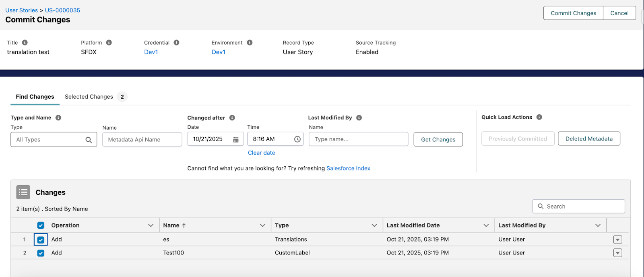Click the Salesforce Index link
This screenshot has height=277, width=644.
click(x=348, y=168)
